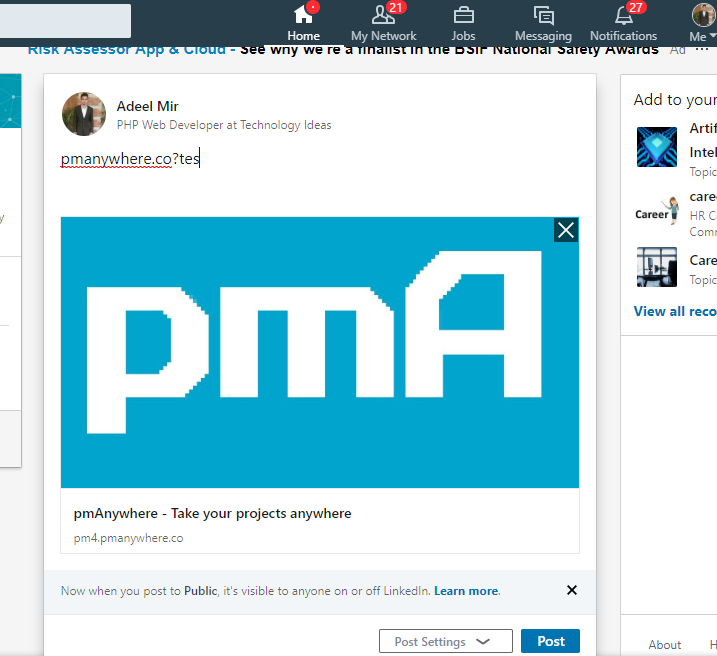Image resolution: width=717 pixels, height=656 pixels.
Task: Click the pmA link preview image
Action: coord(320,352)
